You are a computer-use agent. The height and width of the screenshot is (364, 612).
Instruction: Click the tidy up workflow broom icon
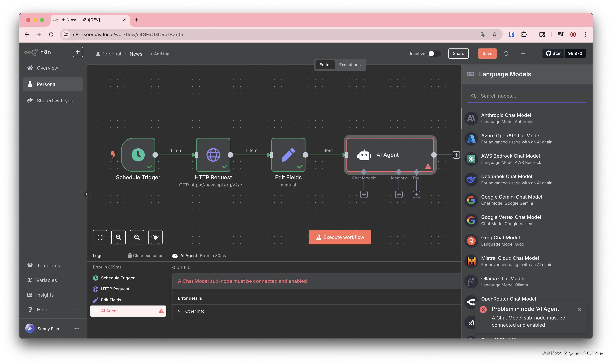(x=155, y=237)
